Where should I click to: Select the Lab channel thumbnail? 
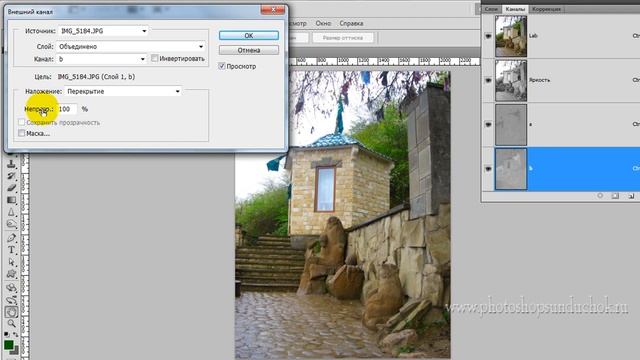tap(511, 36)
